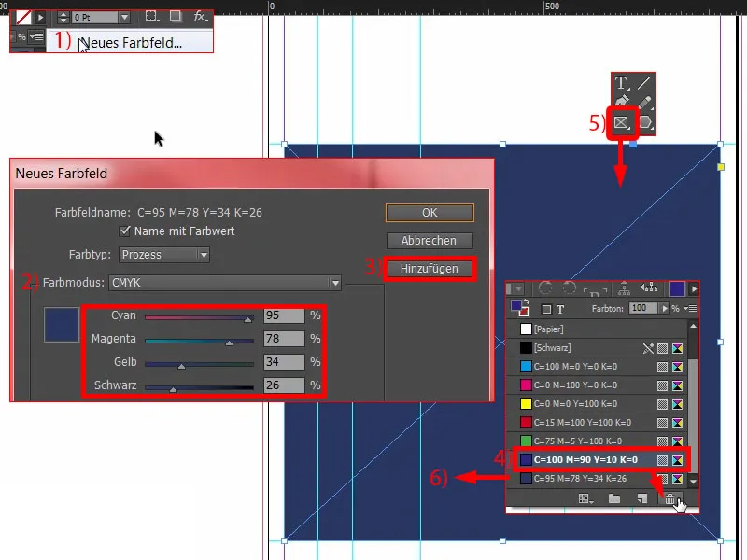Viewport: 747px width, 560px height.
Task: Open swatches panel flyout menu
Action: [690, 309]
